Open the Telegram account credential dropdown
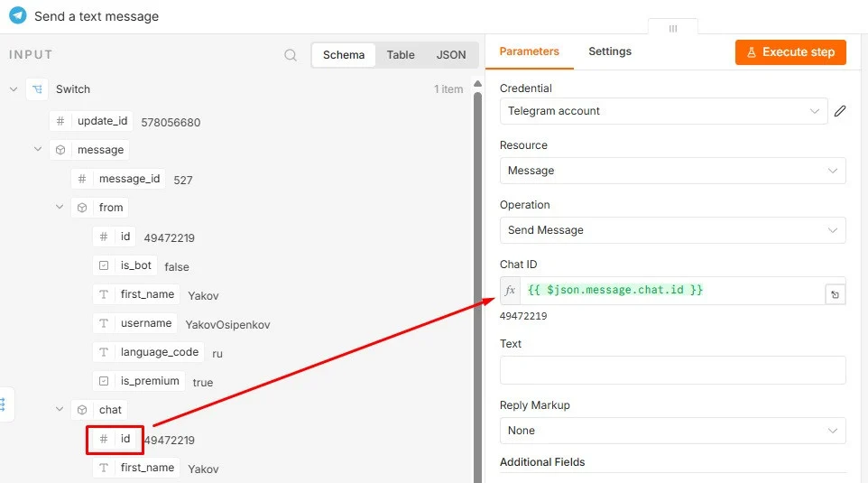This screenshot has width=868, height=483. pyautogui.click(x=663, y=111)
